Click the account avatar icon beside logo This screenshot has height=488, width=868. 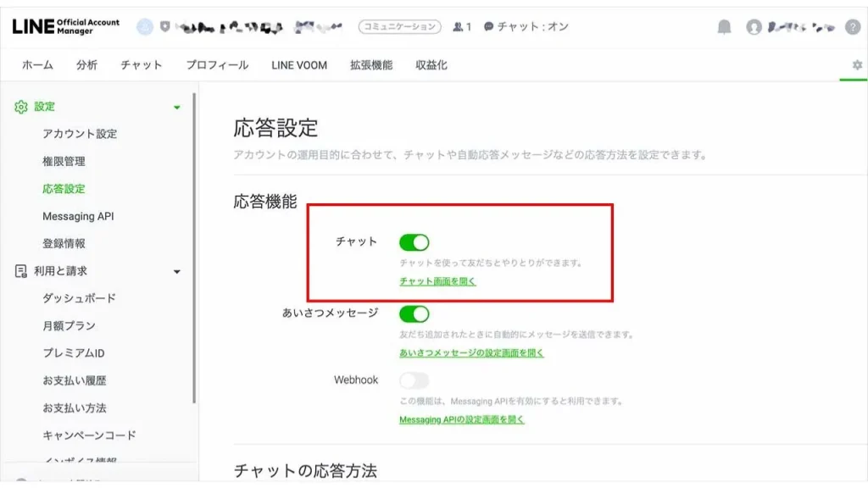point(145,27)
